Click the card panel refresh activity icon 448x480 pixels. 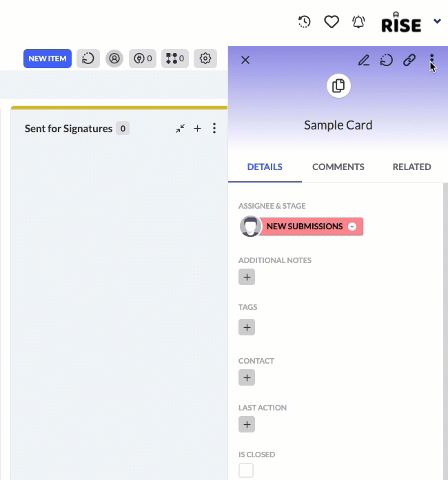click(x=387, y=60)
